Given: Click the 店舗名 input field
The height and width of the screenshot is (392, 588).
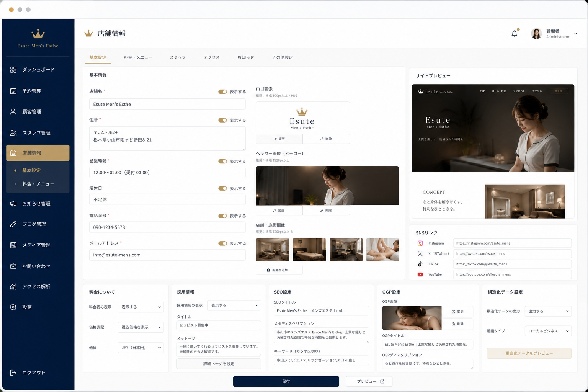Looking at the screenshot, I should coord(167,104).
